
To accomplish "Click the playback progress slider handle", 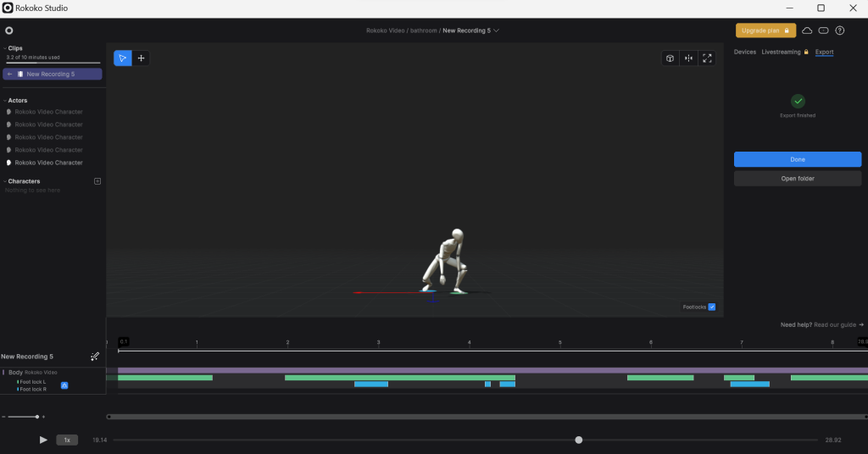I will coord(578,440).
